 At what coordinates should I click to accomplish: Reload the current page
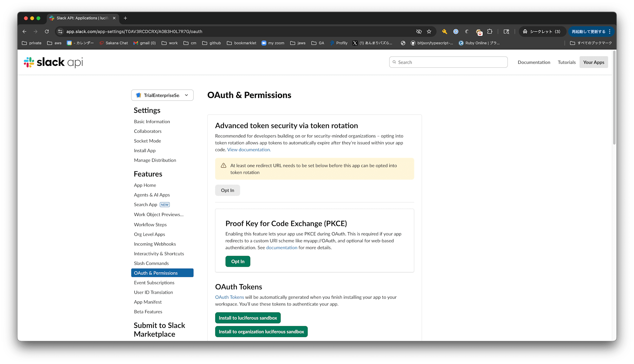(x=47, y=31)
